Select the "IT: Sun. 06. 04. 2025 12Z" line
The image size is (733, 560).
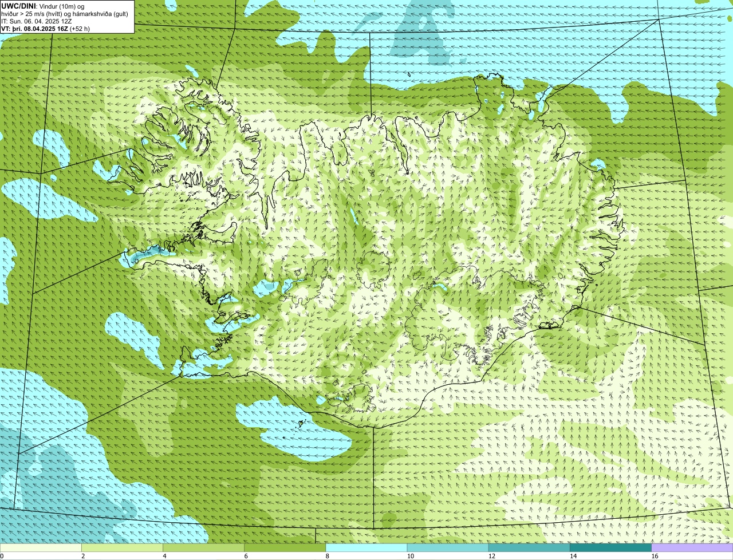pos(36,21)
